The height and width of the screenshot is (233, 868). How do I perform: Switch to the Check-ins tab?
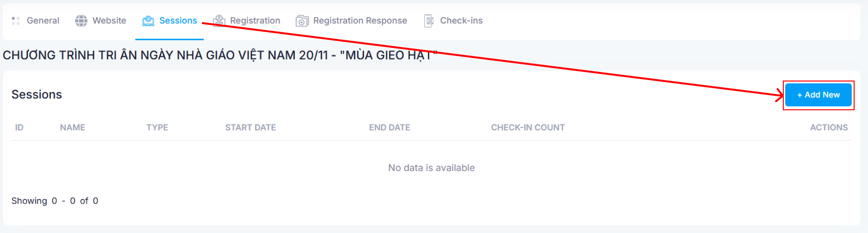pos(461,21)
